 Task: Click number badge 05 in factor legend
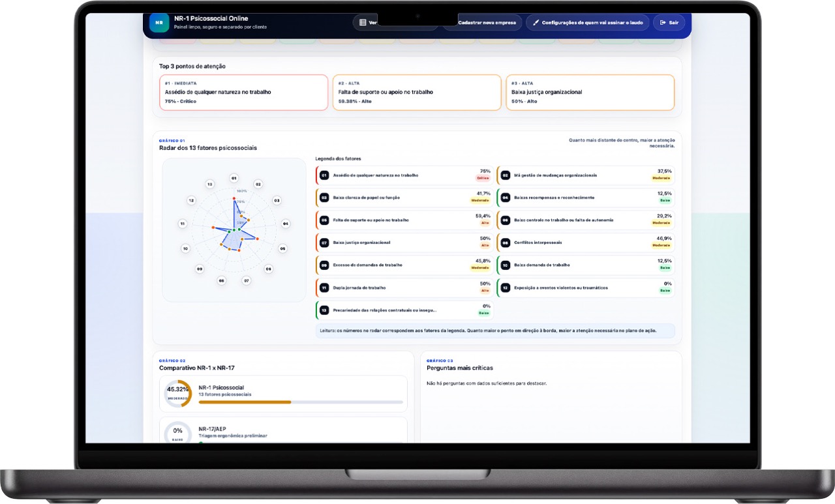(324, 220)
